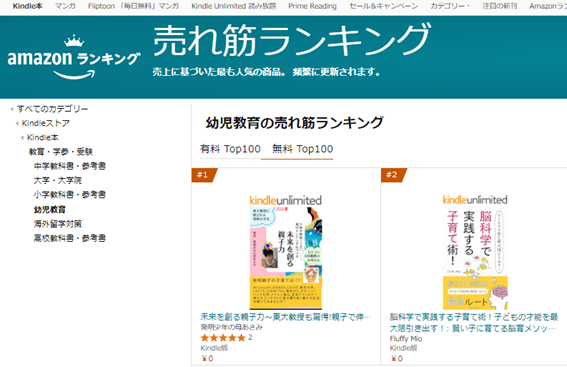Select 海外留学対策 category
567x367 pixels.
58,224
